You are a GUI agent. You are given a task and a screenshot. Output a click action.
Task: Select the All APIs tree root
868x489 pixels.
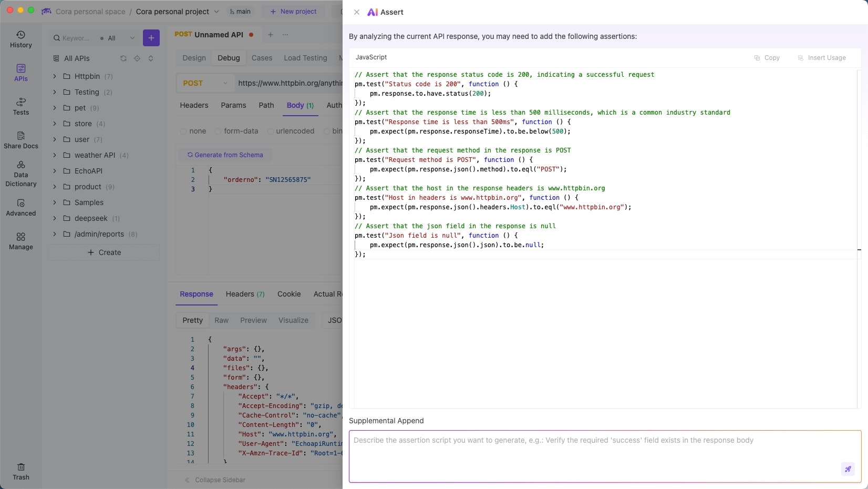point(77,58)
